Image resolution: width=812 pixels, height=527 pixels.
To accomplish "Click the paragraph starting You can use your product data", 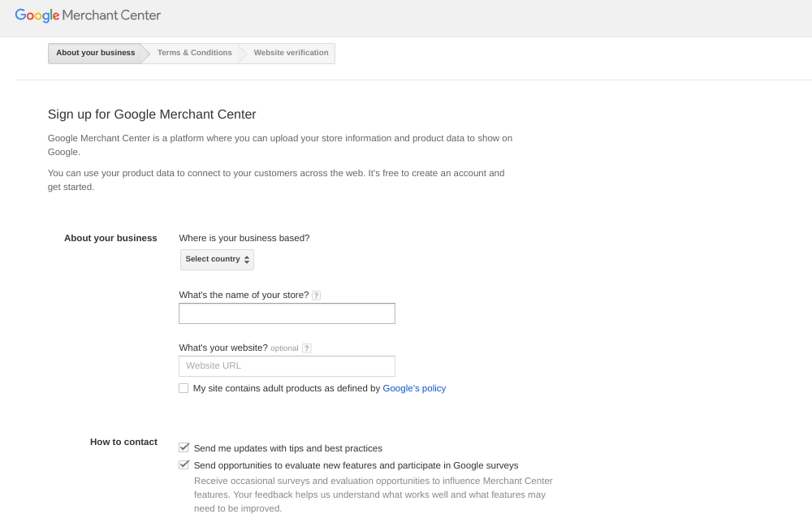I will click(x=276, y=180).
